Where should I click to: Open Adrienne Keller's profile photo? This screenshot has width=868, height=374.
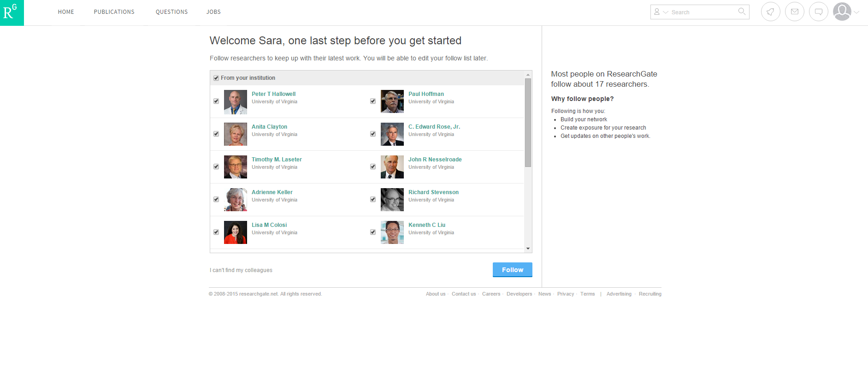[236, 200]
